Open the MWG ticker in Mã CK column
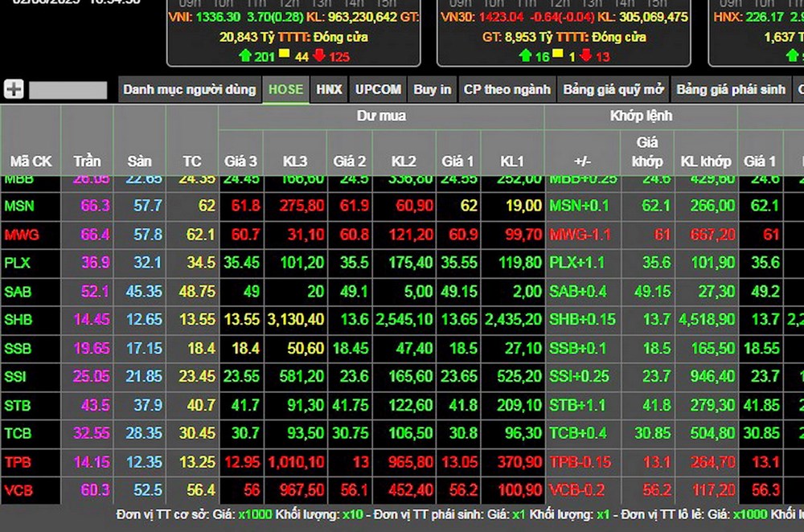 tap(22, 235)
